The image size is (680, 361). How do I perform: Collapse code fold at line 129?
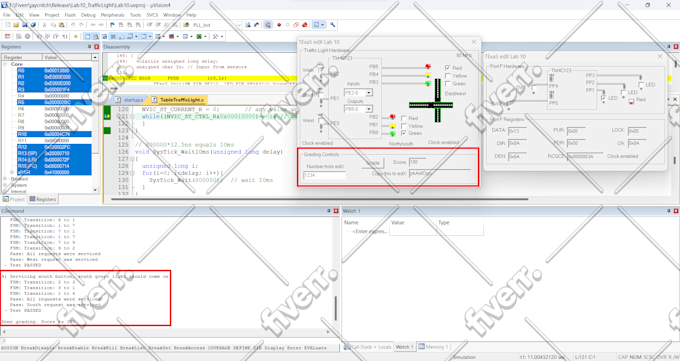[132, 173]
